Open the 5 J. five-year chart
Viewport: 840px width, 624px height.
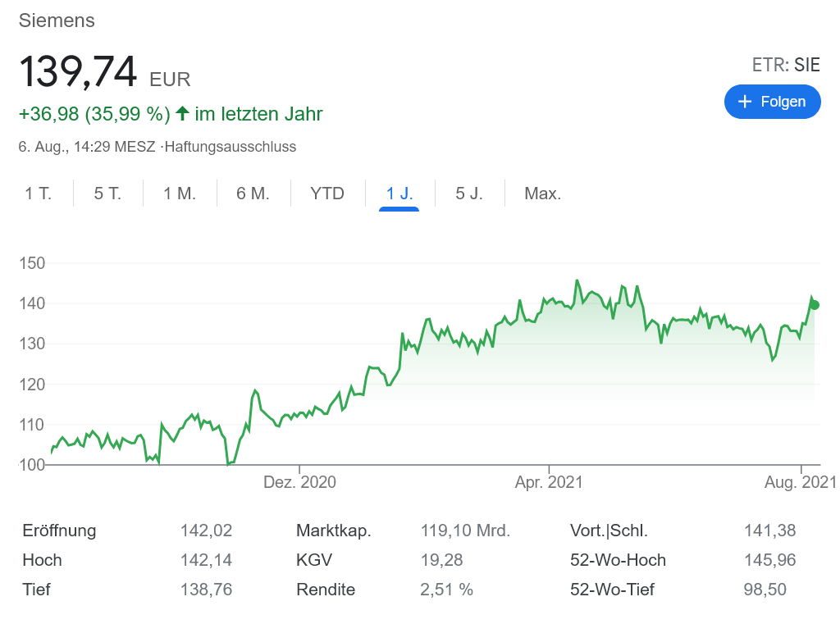(x=469, y=194)
